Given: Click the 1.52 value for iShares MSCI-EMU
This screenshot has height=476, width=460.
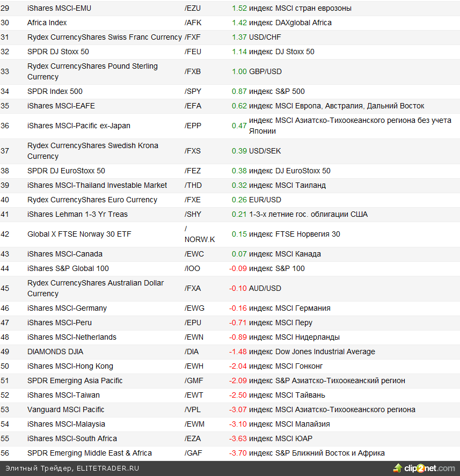Looking at the screenshot, I should pos(239,9).
